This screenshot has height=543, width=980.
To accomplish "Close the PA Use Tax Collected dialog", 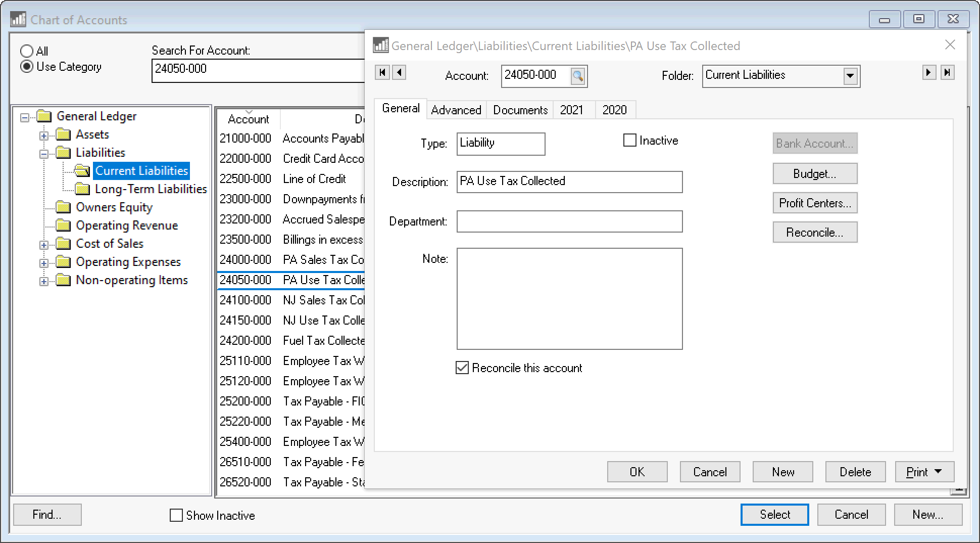I will 950,45.
